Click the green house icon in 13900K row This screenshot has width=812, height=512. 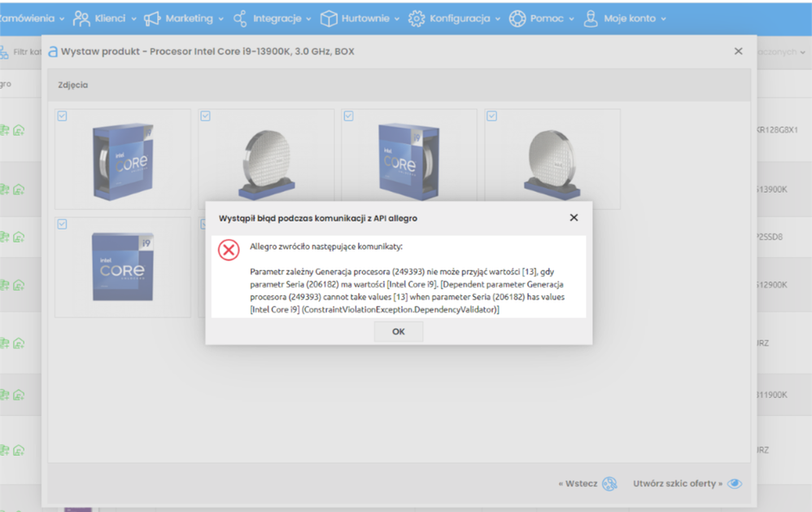tap(19, 189)
